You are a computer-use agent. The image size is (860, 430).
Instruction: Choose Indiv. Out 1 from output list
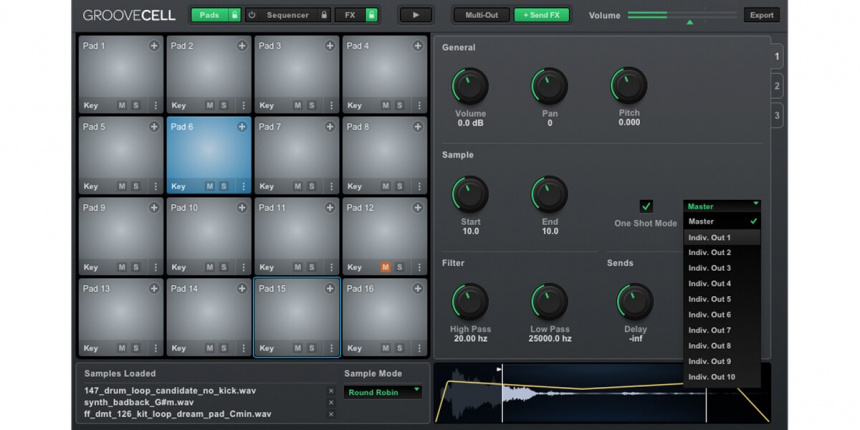pyautogui.click(x=722, y=237)
